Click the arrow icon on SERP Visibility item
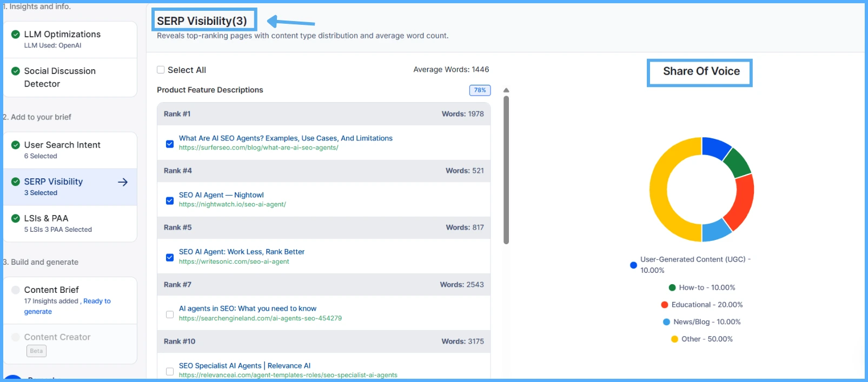The width and height of the screenshot is (868, 382). [123, 182]
